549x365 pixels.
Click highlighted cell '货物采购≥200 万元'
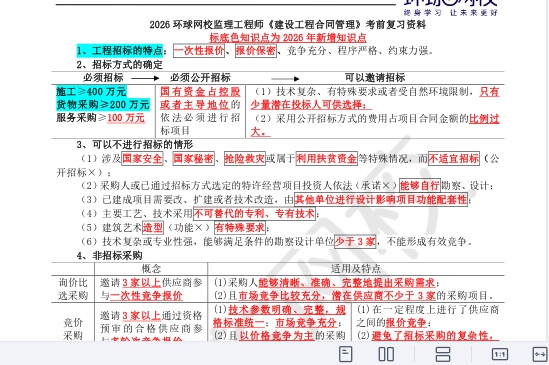103,104
